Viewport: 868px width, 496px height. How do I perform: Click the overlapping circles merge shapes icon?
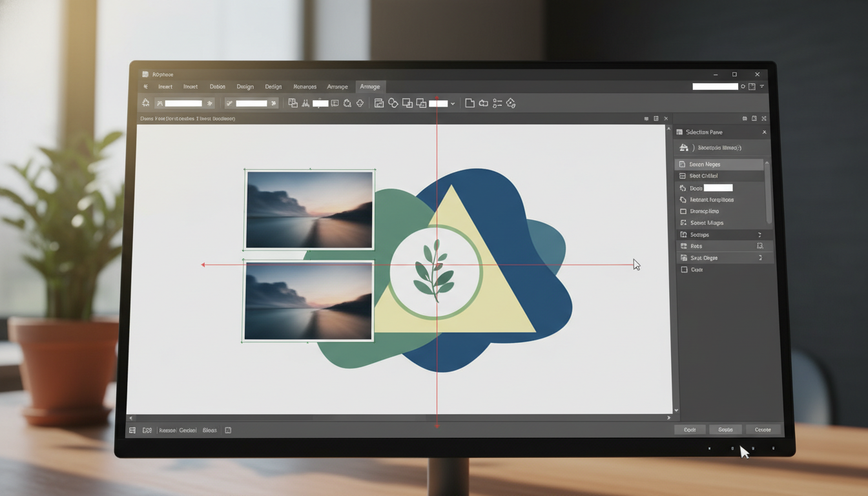[x=393, y=103]
